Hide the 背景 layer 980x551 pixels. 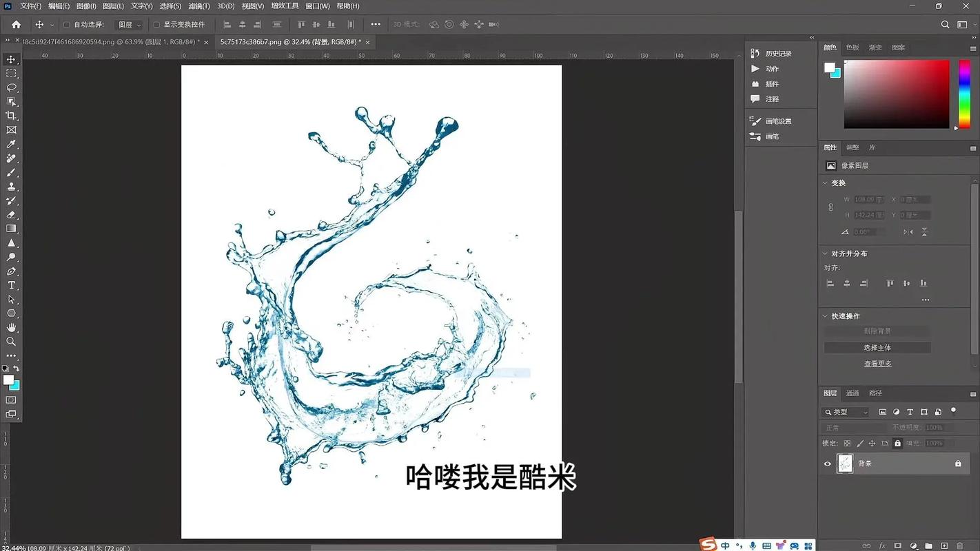point(827,464)
